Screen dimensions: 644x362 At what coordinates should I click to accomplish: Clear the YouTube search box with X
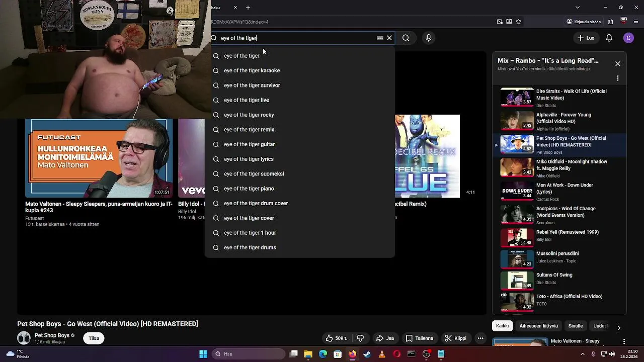click(389, 38)
